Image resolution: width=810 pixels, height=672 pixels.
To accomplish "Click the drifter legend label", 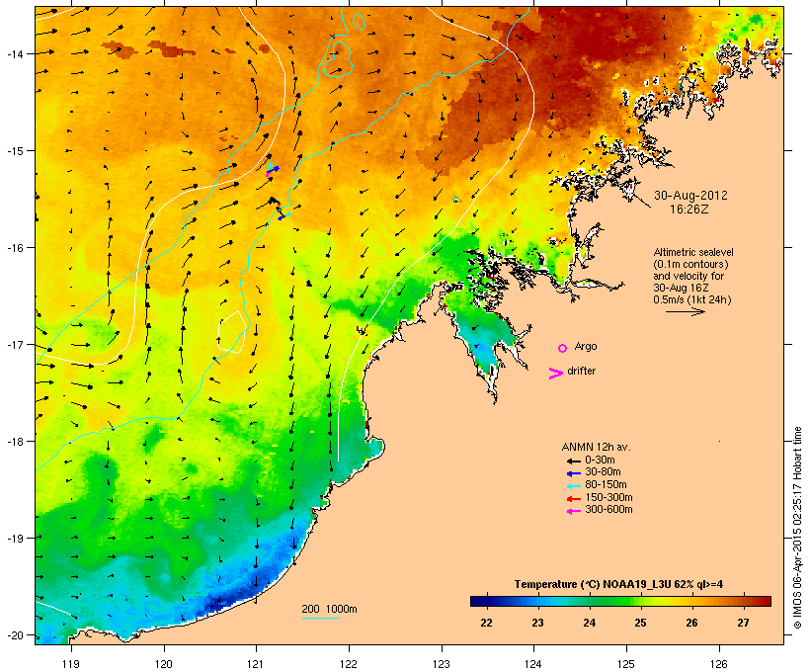I will tap(581, 371).
